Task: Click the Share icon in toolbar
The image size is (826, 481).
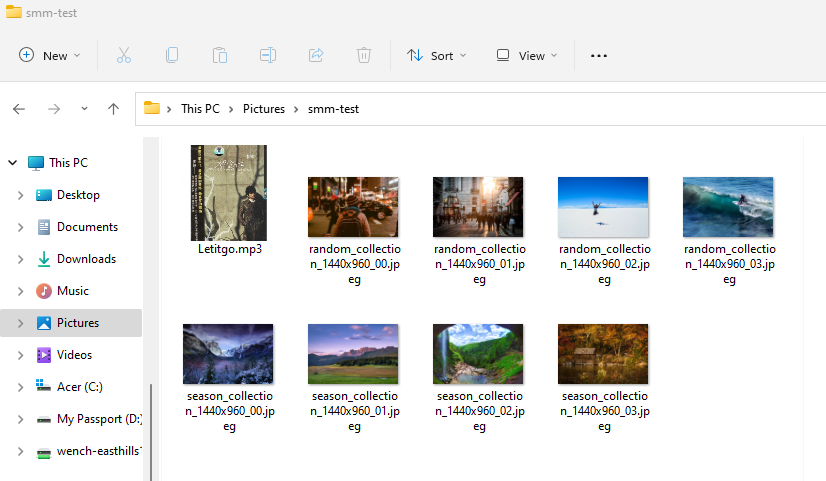Action: click(x=316, y=55)
